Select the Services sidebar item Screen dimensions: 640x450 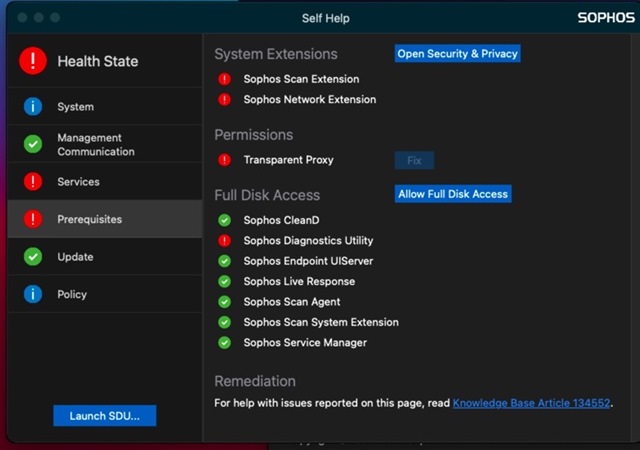point(105,182)
